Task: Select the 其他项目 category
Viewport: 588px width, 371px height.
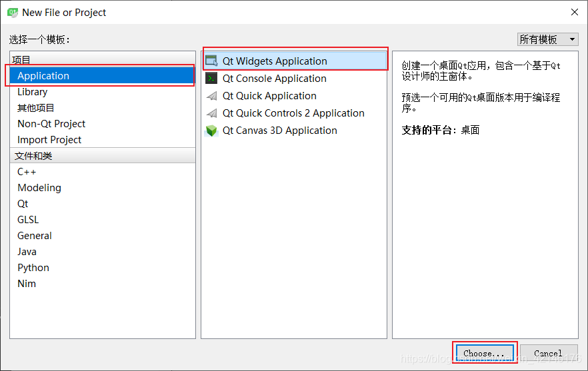Action: 103,108
